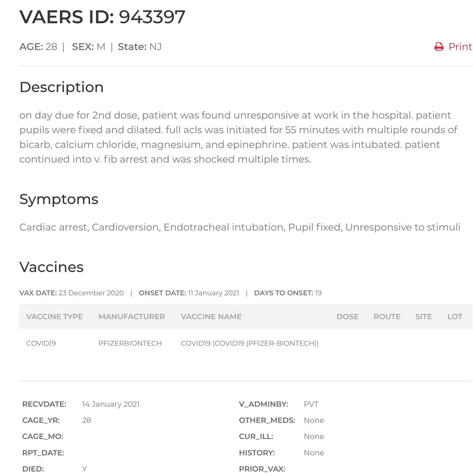
Task: Click the ROUTE column header
Action: click(x=387, y=316)
